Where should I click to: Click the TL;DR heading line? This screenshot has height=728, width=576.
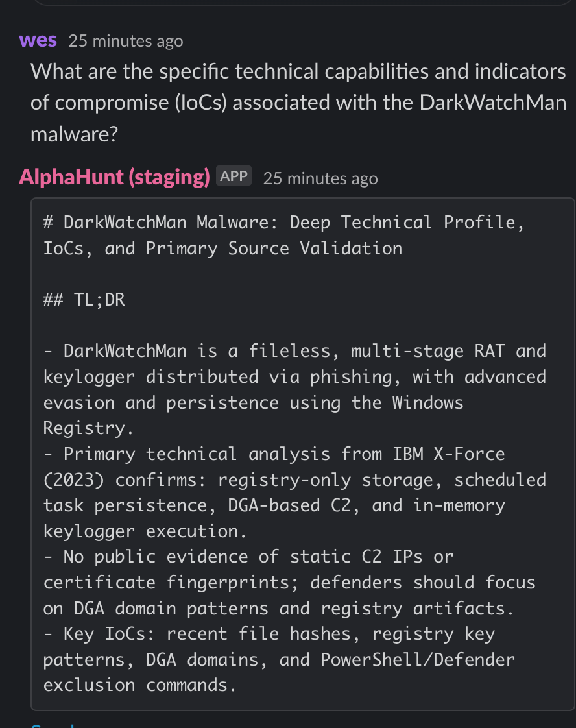pos(84,300)
